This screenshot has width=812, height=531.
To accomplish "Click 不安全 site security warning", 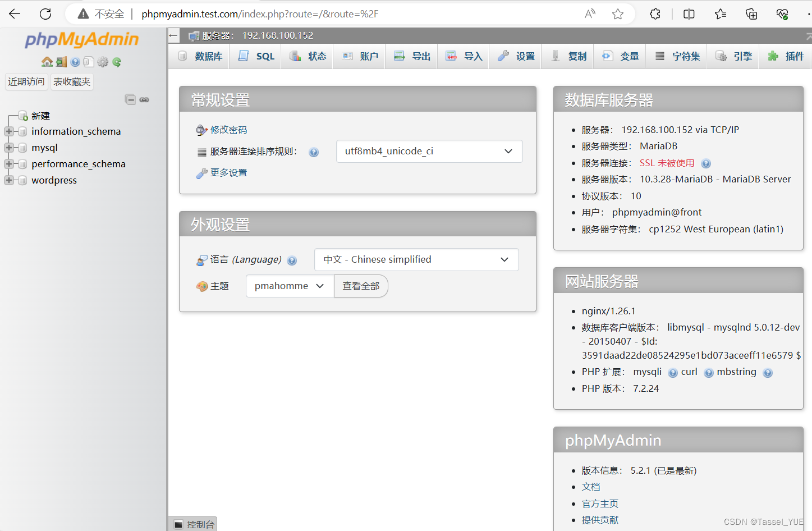I will click(101, 14).
